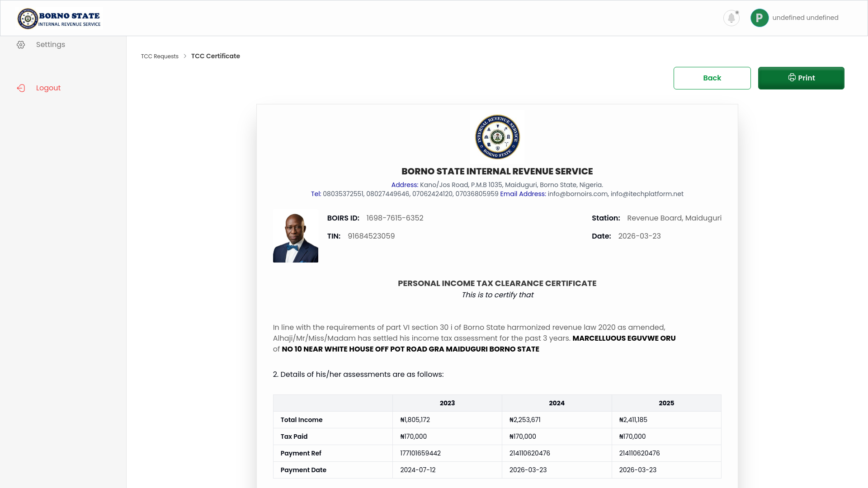Click total income ₦1,805,172 for 2023
The image size is (868, 488).
click(x=415, y=420)
